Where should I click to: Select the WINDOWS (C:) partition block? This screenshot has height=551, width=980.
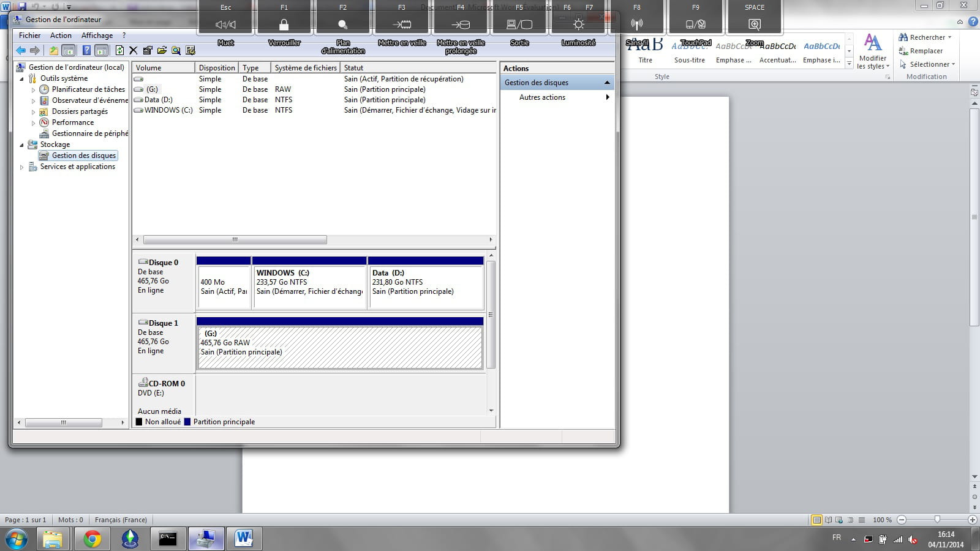click(309, 287)
